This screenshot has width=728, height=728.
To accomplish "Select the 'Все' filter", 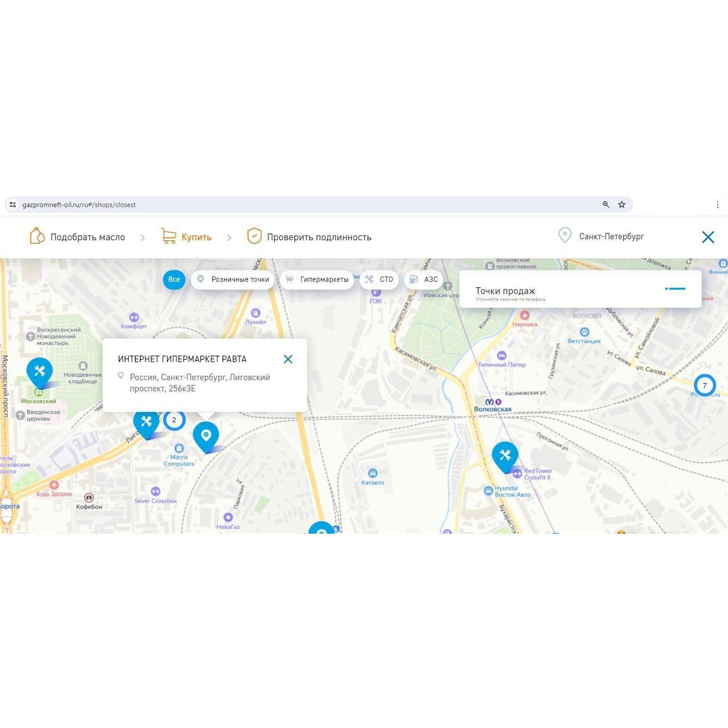I will [x=174, y=279].
